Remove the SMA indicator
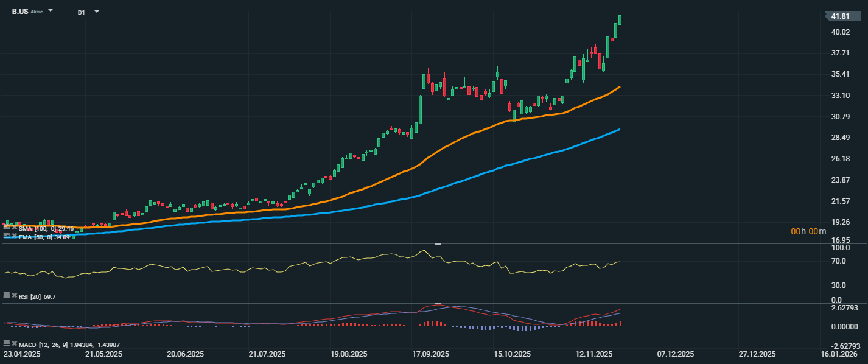 click(x=15, y=228)
